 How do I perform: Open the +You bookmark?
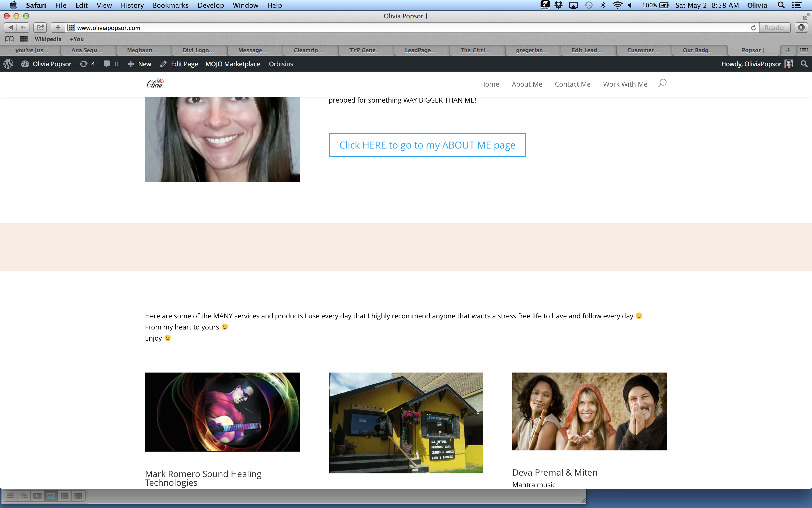coord(77,39)
